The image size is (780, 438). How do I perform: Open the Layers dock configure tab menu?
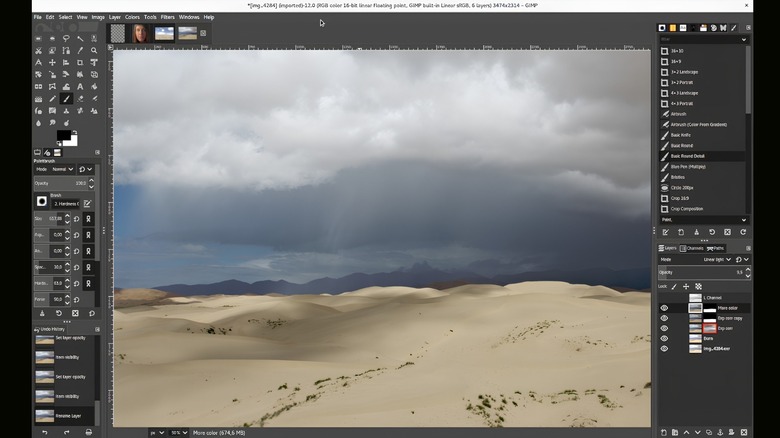pos(748,248)
